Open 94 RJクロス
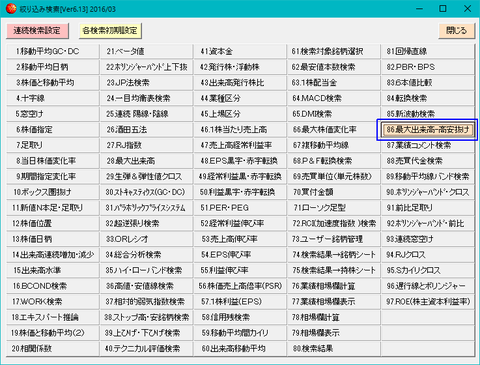Viewport: 480px width, 365px height. (428, 255)
